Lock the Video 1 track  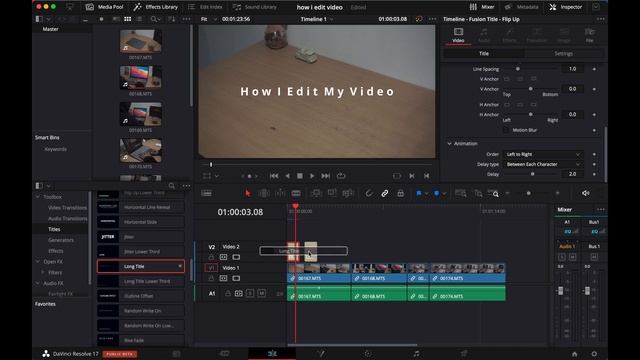pyautogui.click(x=211, y=278)
